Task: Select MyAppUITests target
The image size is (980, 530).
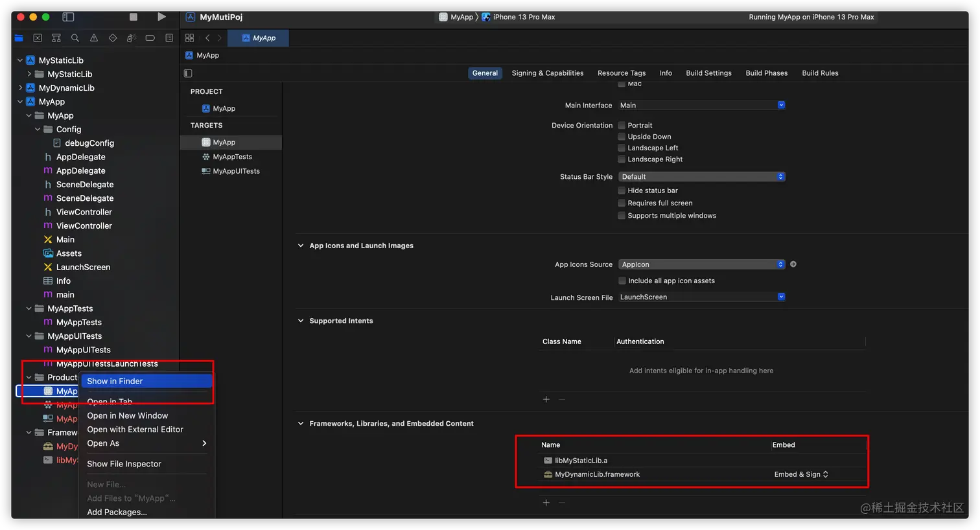Action: (231, 171)
